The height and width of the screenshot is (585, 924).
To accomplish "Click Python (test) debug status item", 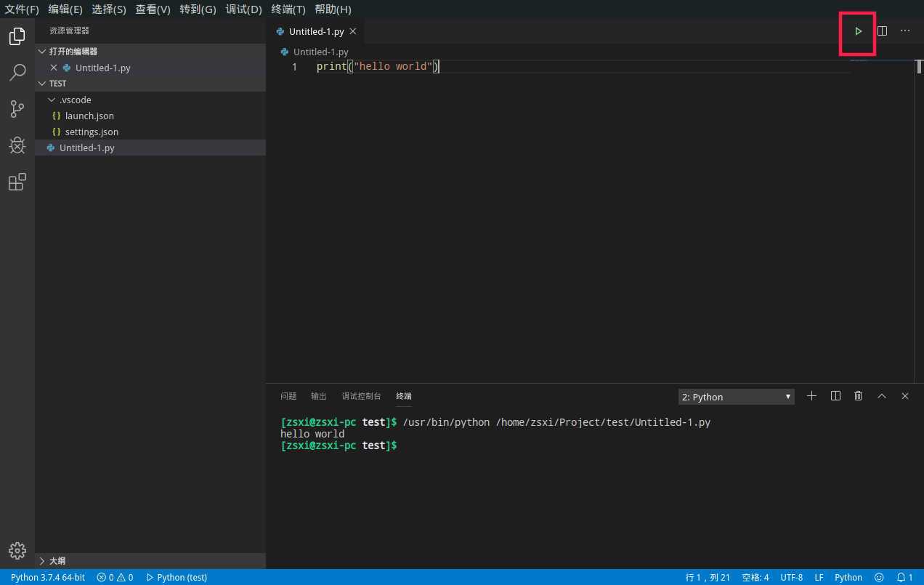I will click(177, 577).
